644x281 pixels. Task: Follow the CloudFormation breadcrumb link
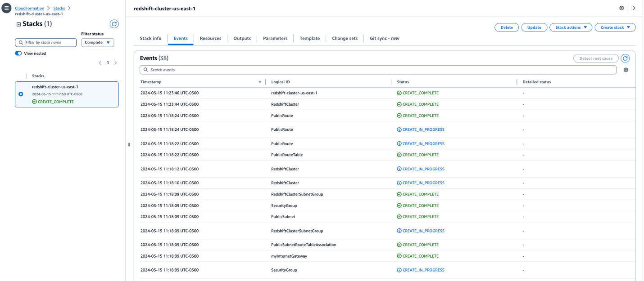click(x=29, y=8)
